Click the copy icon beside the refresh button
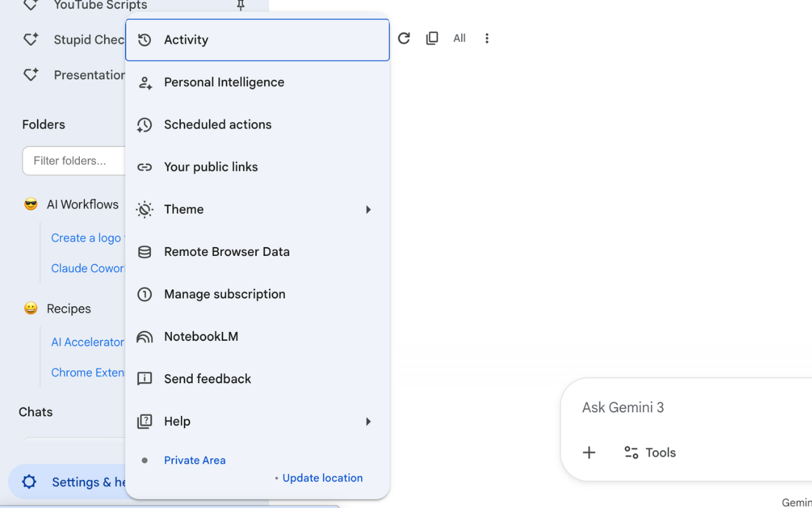 coord(432,38)
